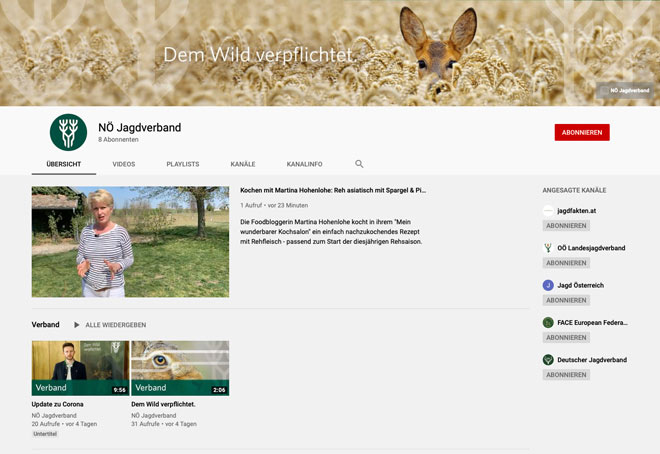660x454 pixels.
Task: Open the FACE European Federa... channel name
Action: [592, 323]
